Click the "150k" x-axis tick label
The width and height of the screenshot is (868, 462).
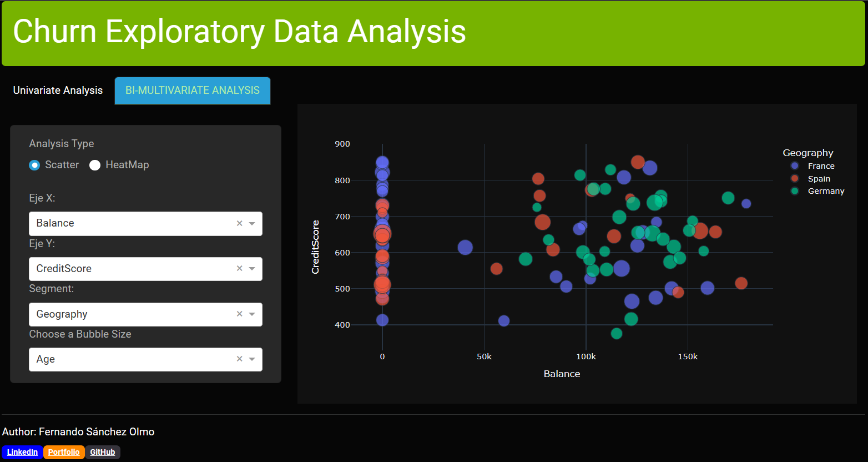[x=688, y=356]
